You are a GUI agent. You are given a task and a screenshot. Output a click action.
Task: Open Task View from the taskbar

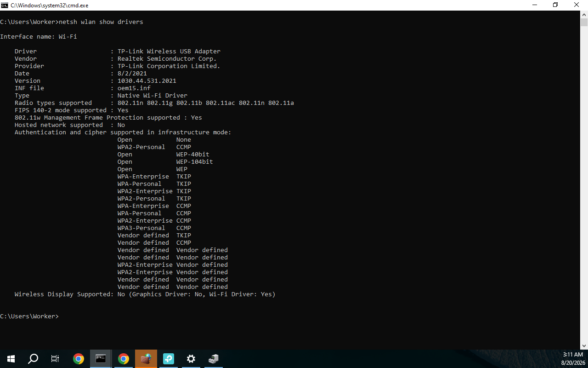pyautogui.click(x=55, y=359)
